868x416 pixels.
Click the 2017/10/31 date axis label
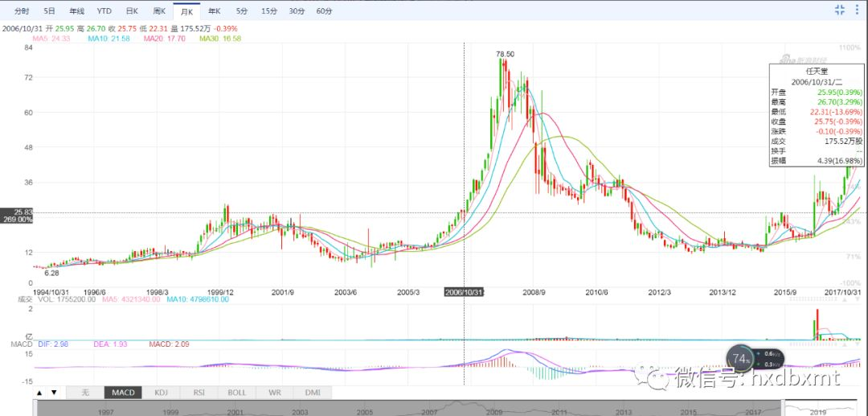pyautogui.click(x=844, y=292)
